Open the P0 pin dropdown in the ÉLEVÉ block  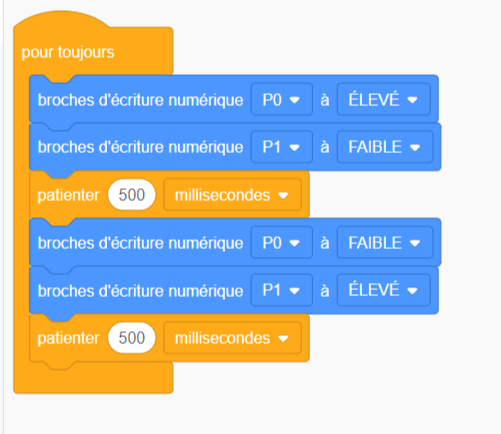click(282, 99)
